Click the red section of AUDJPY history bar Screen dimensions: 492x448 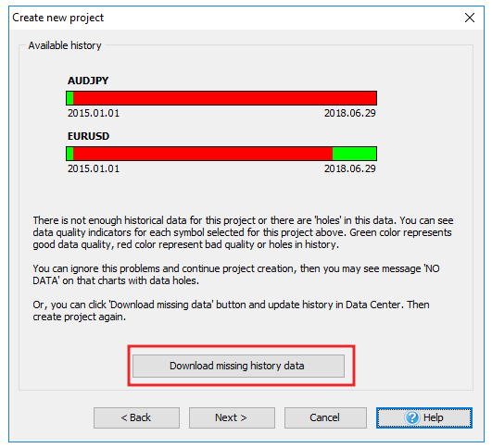[224, 98]
